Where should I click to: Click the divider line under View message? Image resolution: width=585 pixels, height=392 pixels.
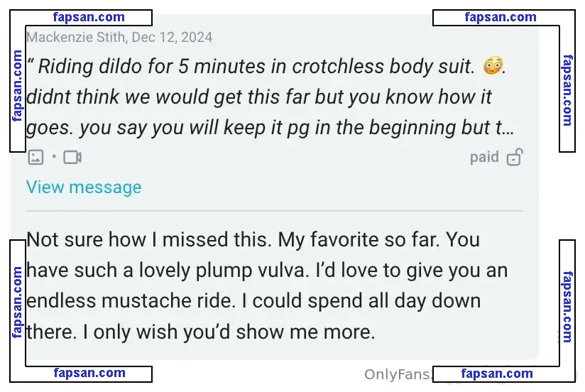pyautogui.click(x=274, y=211)
